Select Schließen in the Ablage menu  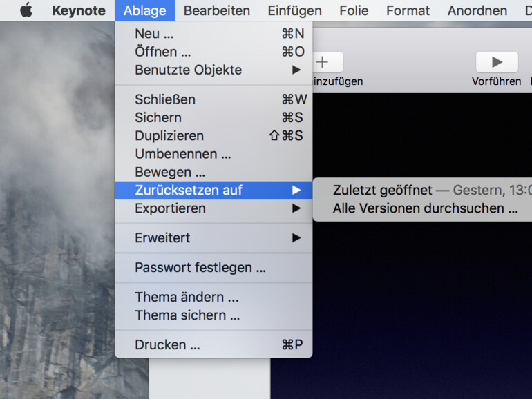213,99
